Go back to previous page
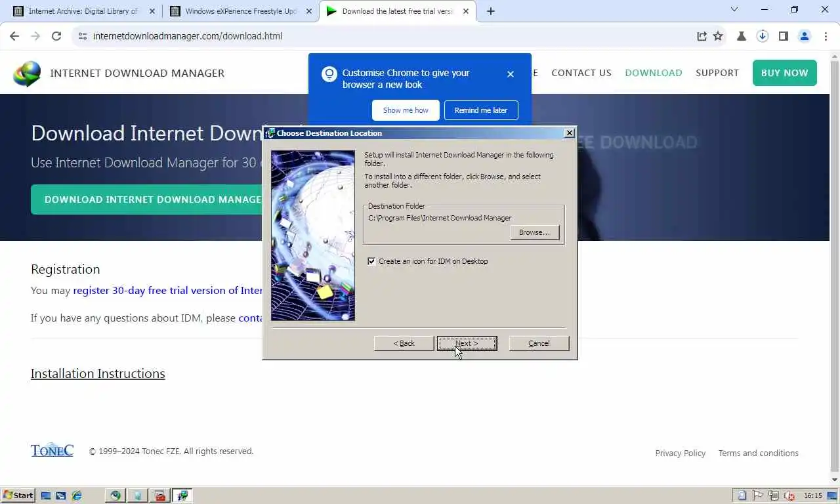 pos(15,36)
